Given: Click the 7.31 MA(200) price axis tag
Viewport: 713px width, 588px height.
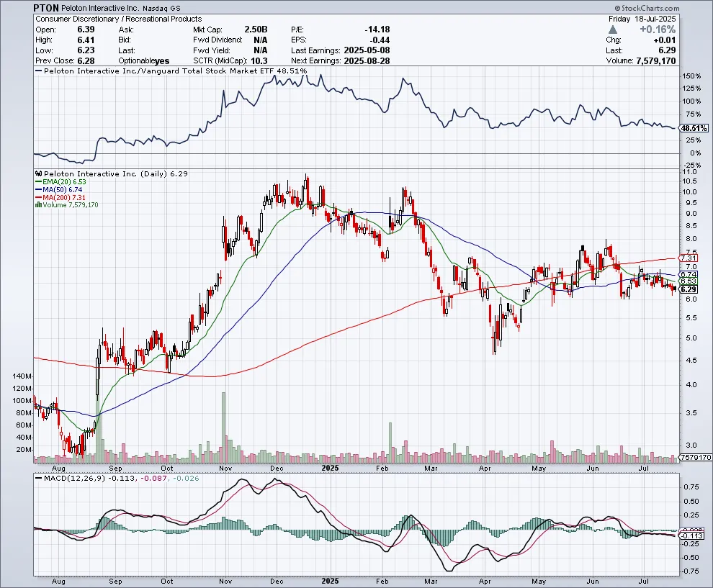Looking at the screenshot, I should point(689,258).
